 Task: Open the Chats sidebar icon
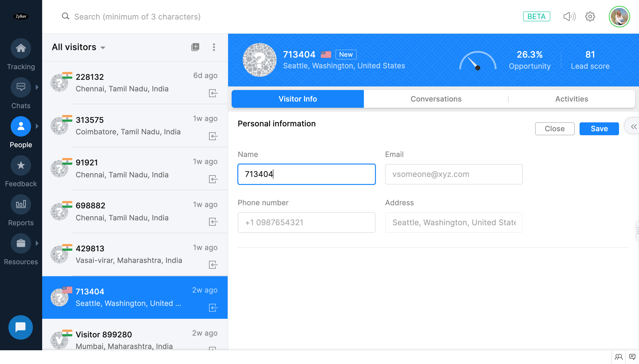point(21,87)
